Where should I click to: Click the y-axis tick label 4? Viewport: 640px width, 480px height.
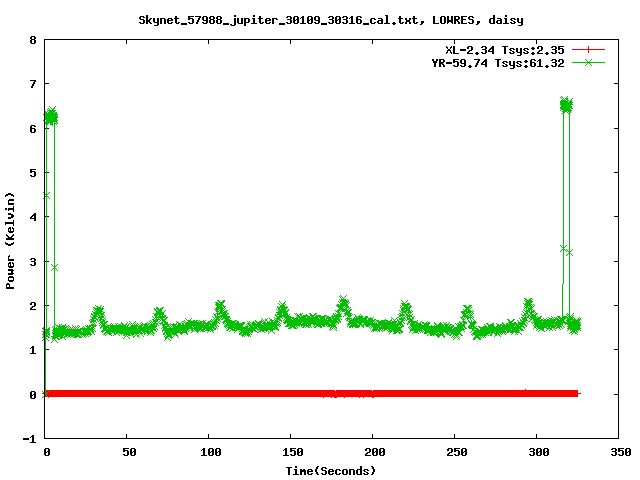[33, 217]
